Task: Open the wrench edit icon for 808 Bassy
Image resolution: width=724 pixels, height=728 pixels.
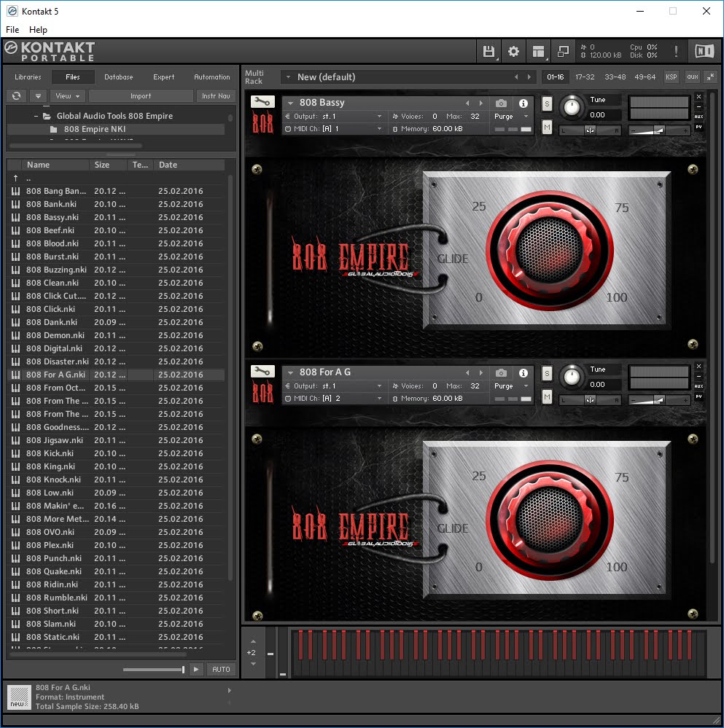Action: pos(262,102)
